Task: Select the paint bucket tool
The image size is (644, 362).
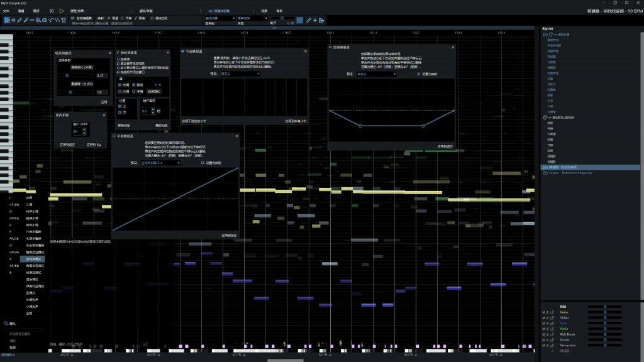Action: 38,19
